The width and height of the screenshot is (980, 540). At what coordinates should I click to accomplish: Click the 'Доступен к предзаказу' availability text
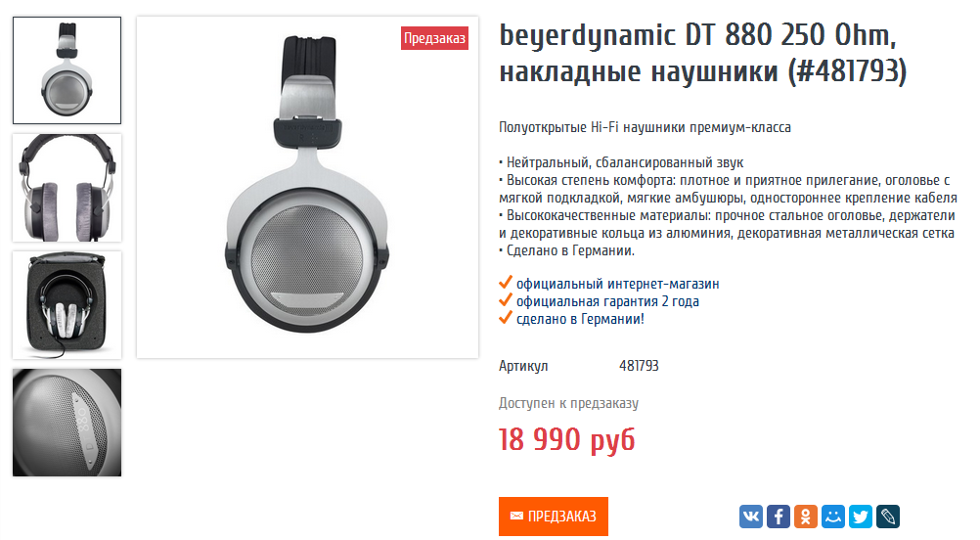pos(569,403)
